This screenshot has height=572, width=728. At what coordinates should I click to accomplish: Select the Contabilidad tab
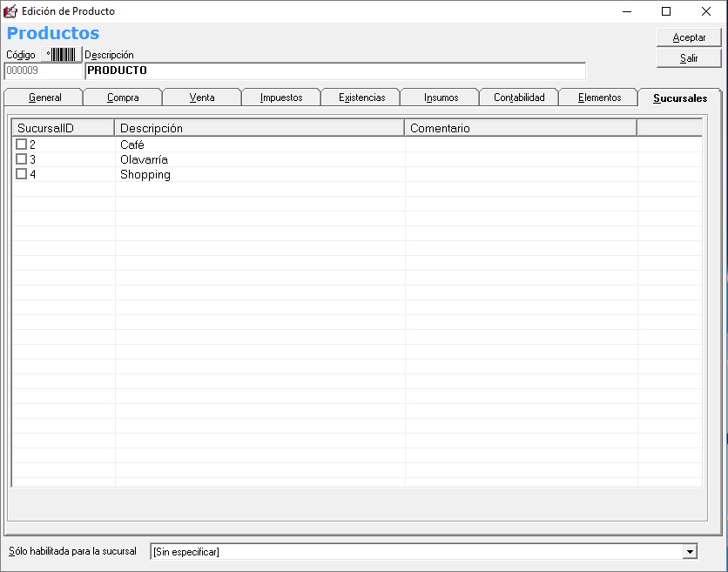[x=519, y=98]
